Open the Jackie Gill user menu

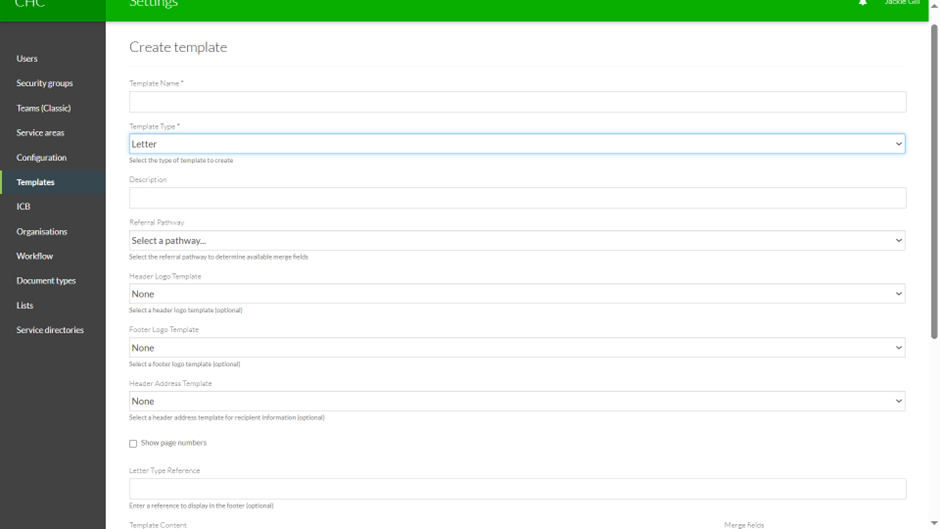point(901,4)
